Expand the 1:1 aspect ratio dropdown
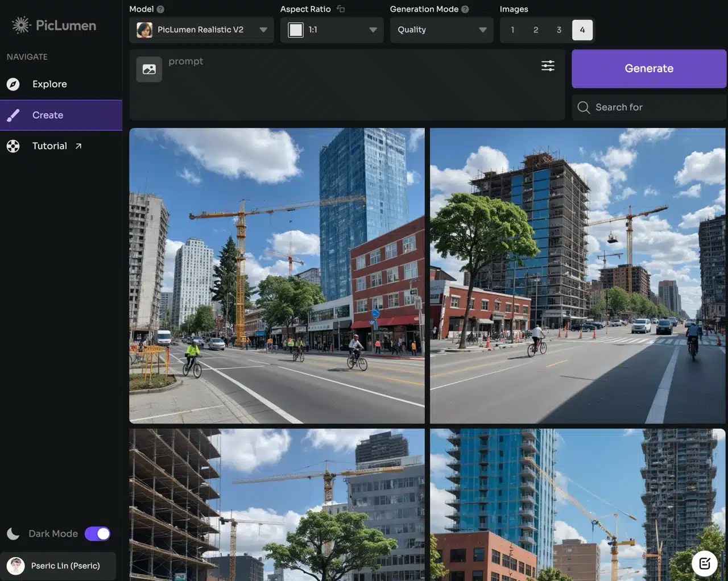Screen dimensions: 728x581 332,30
